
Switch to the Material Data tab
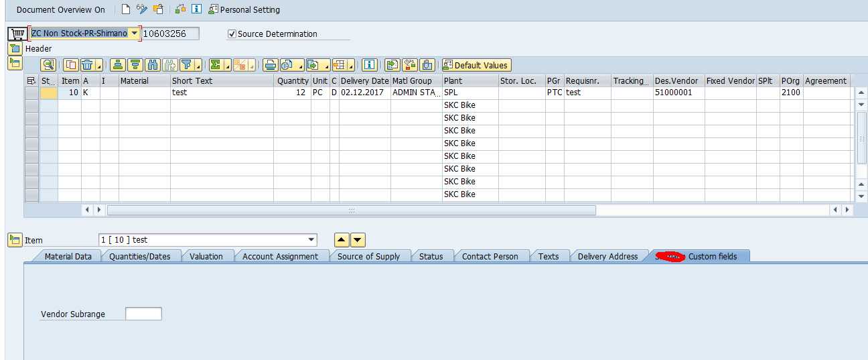(x=68, y=256)
